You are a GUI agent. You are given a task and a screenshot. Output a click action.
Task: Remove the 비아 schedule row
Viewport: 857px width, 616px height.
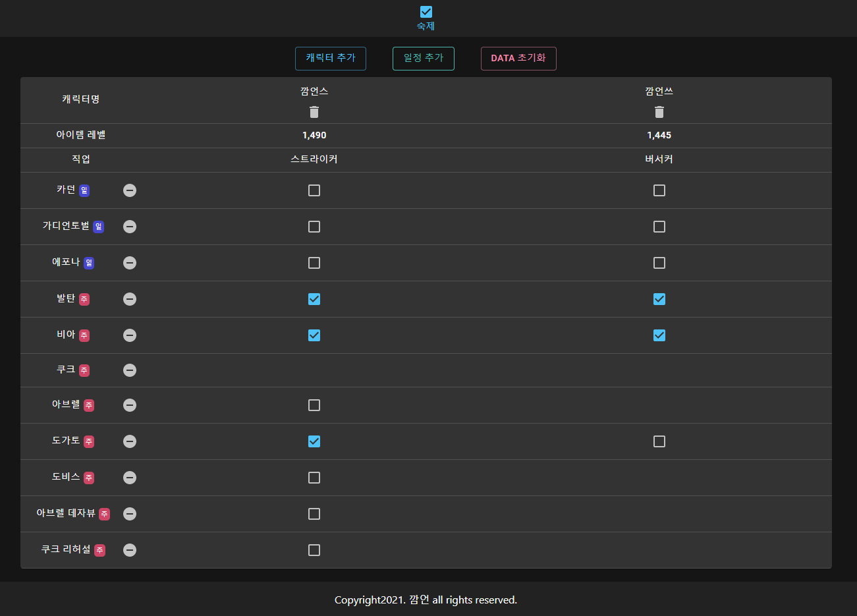coord(130,335)
